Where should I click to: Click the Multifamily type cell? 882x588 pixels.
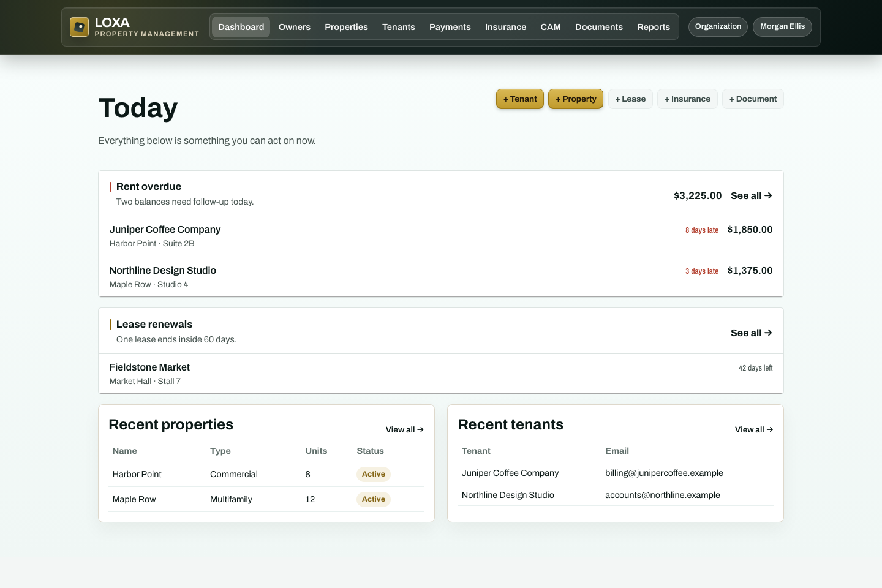pyautogui.click(x=231, y=499)
